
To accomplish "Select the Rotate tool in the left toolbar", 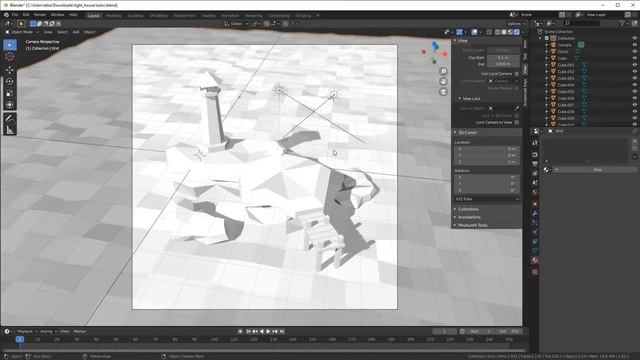I will pos(10,82).
